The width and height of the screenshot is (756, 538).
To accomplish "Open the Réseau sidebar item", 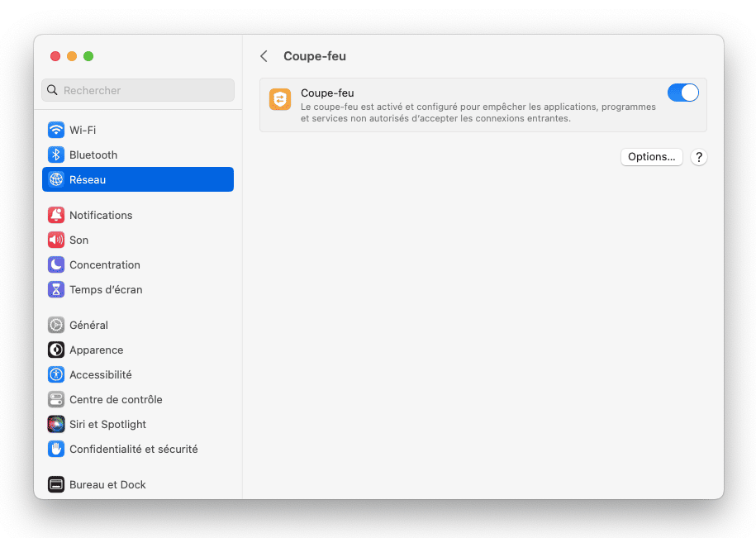I will pos(138,179).
